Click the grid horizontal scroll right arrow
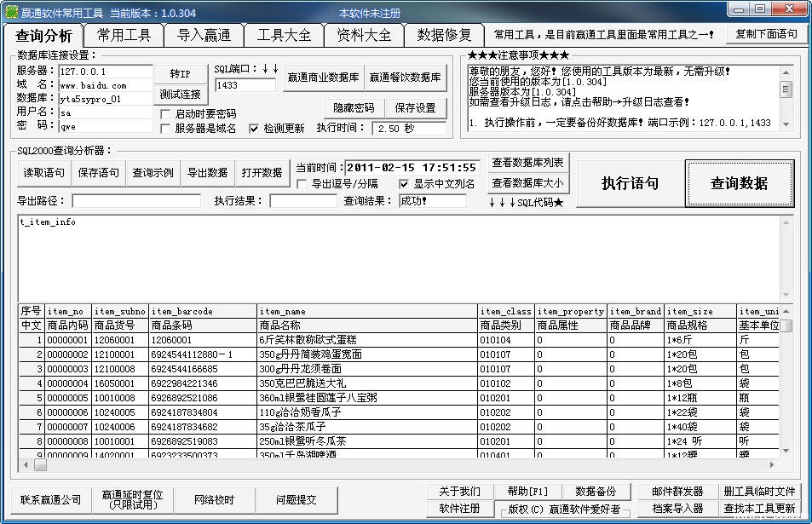Image resolution: width=812 pixels, height=524 pixels. pos(772,465)
